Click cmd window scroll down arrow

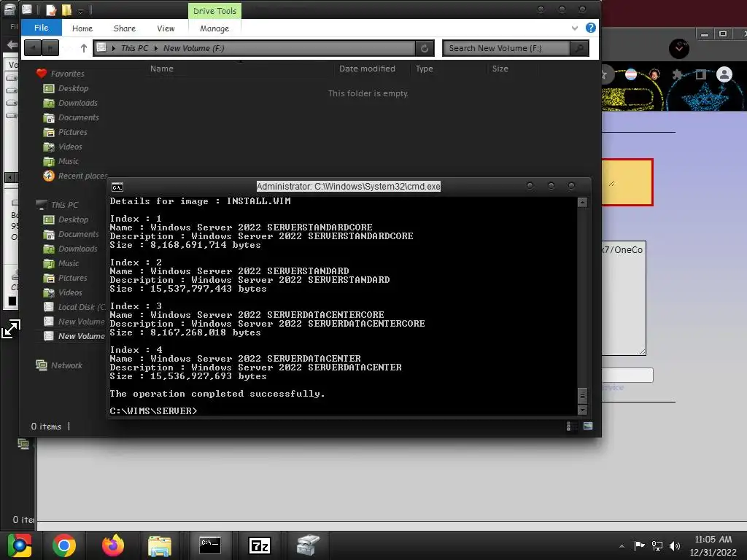582,410
